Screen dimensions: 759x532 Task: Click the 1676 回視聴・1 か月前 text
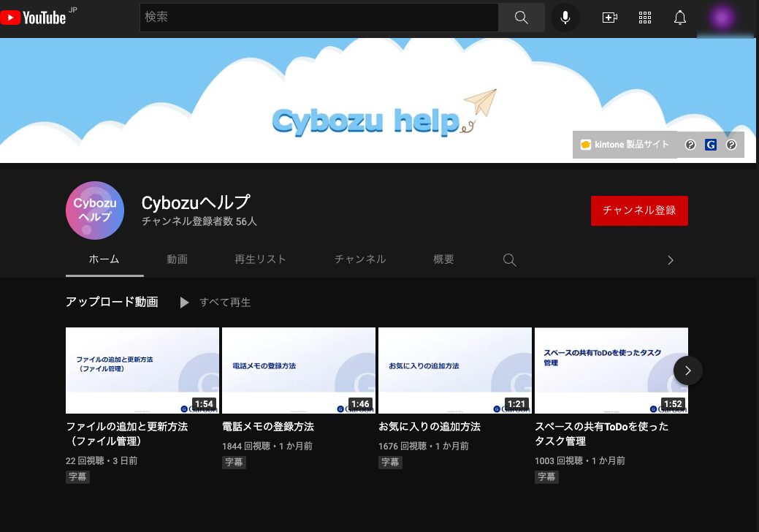(424, 446)
